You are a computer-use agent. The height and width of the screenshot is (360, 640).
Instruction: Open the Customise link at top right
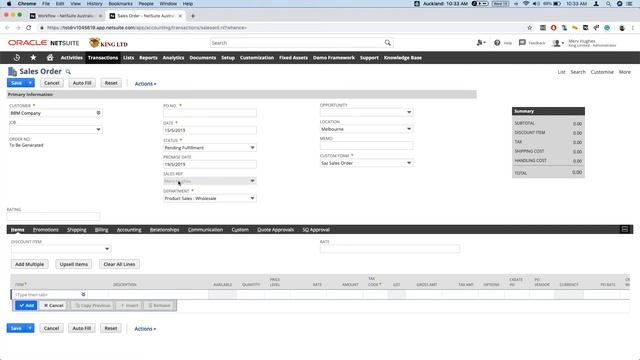point(602,72)
